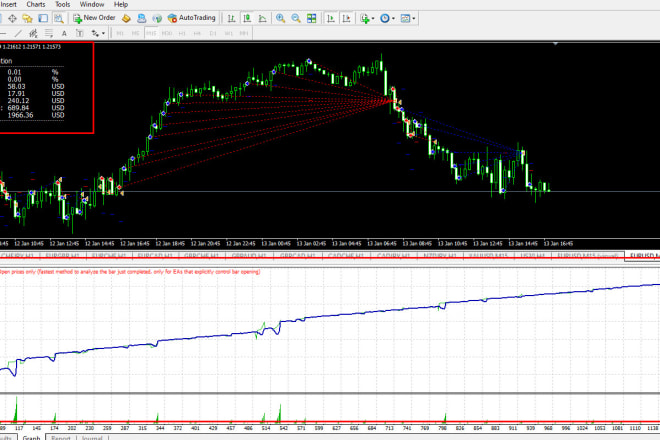Open the tester Report tab
This screenshot has height=440, width=660.
pyautogui.click(x=61, y=437)
